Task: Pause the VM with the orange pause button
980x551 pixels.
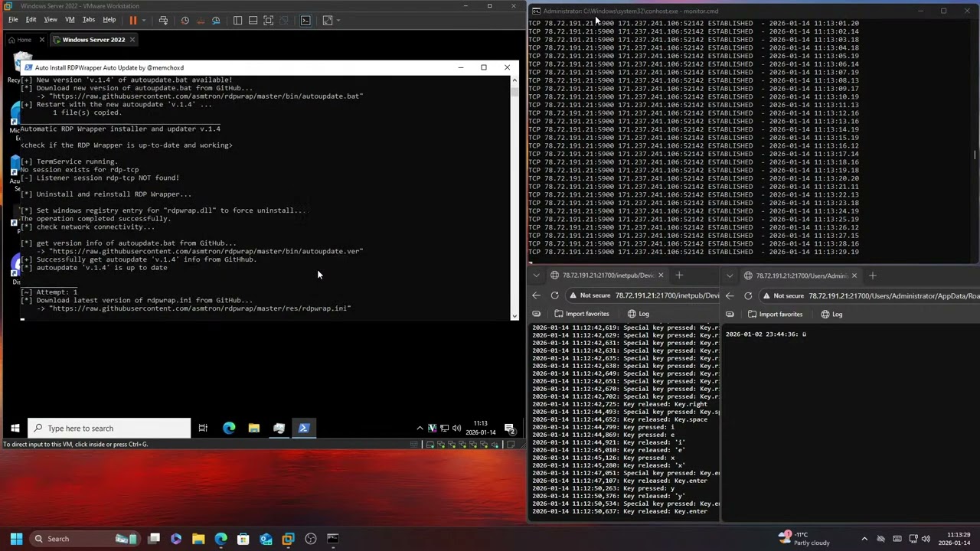Action: tap(132, 21)
